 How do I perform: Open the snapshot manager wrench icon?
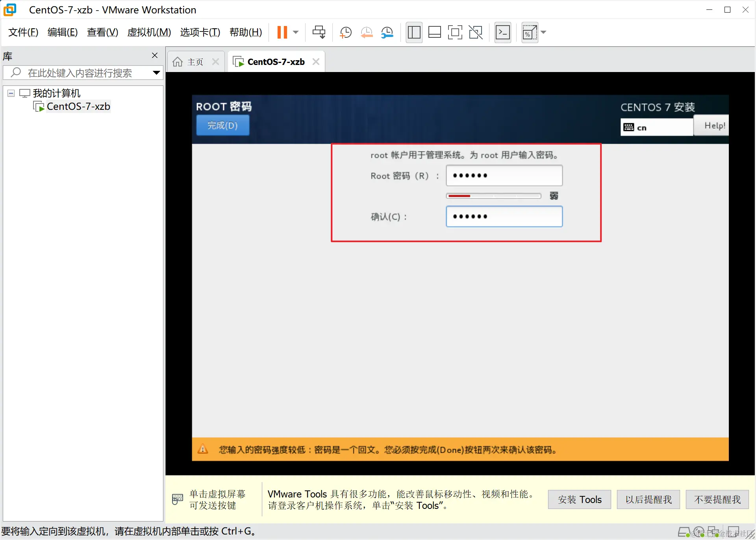[387, 32]
